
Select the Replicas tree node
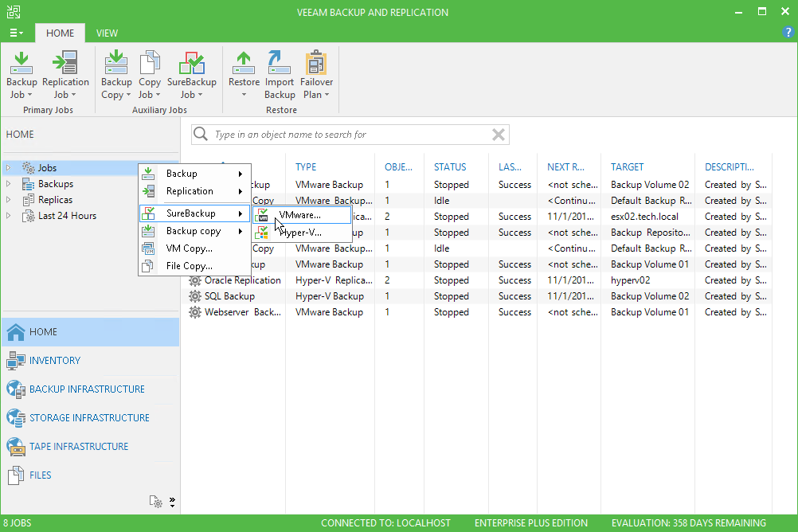(55, 200)
